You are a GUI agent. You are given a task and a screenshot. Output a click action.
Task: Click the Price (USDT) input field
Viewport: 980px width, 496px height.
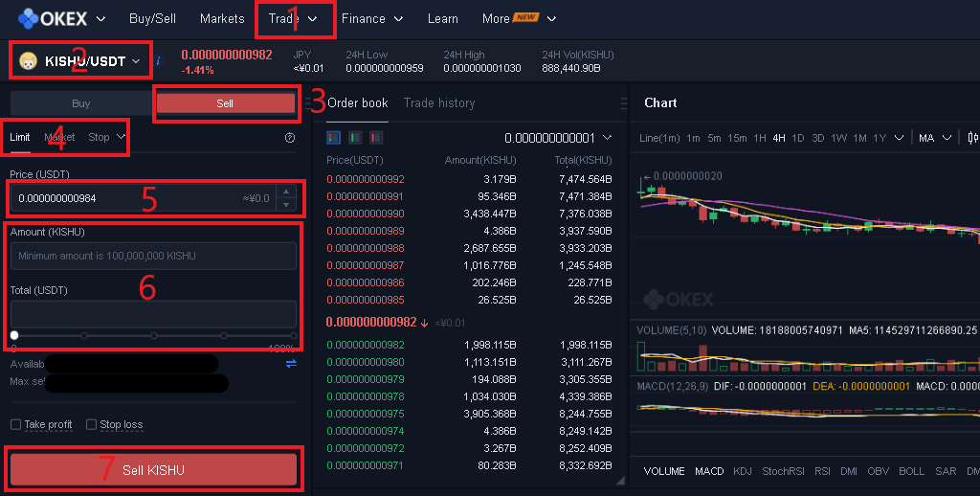[x=144, y=198]
